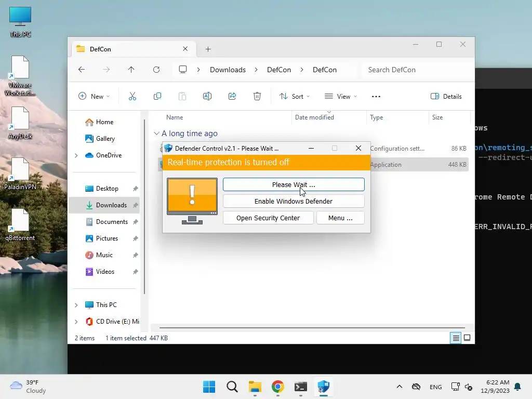Refresh the DefCon folder view
The image size is (532, 399).
click(156, 70)
